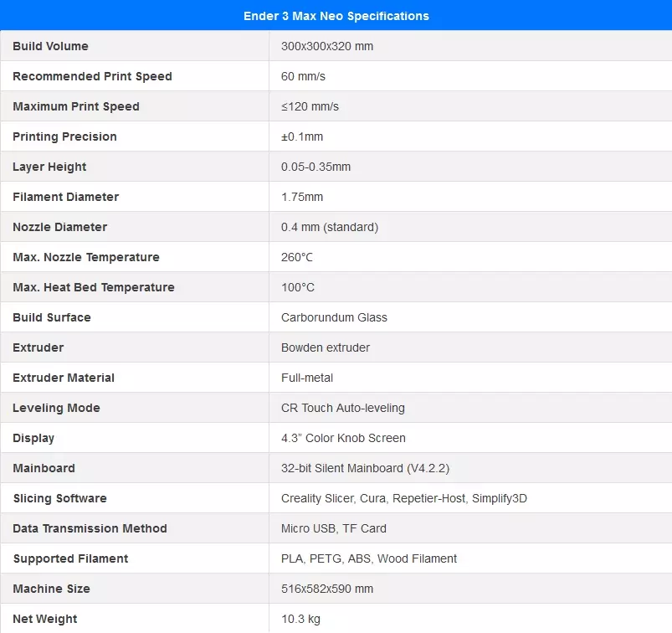Click the '32-bit Silent Mainboard (V4.2.2)' value

tap(365, 468)
